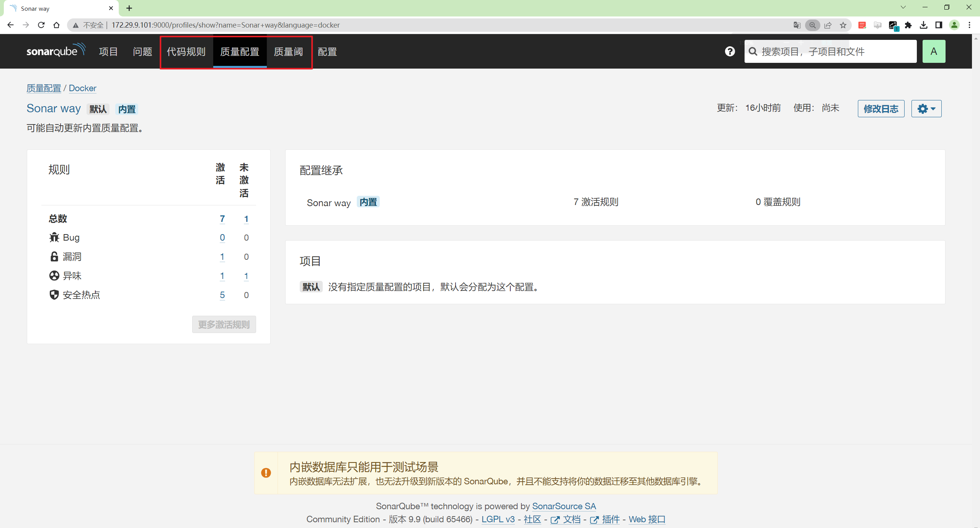Viewport: 980px width, 528px height.
Task: Open SonarSource SA link
Action: (x=564, y=506)
